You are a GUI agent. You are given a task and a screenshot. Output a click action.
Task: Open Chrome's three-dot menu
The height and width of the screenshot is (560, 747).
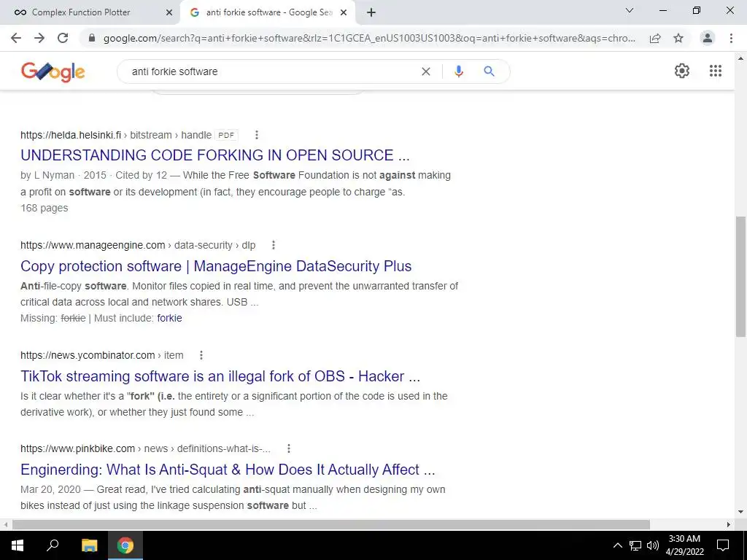click(x=731, y=38)
